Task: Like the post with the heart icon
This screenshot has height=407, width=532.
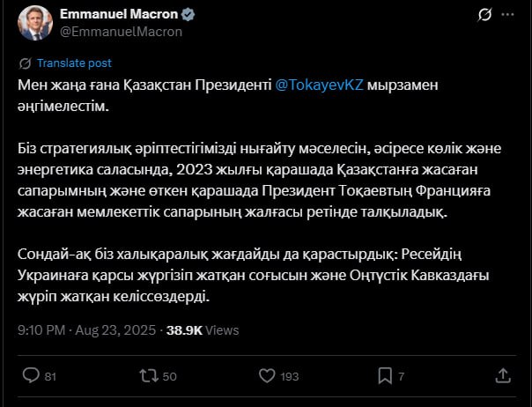Action: [265, 375]
